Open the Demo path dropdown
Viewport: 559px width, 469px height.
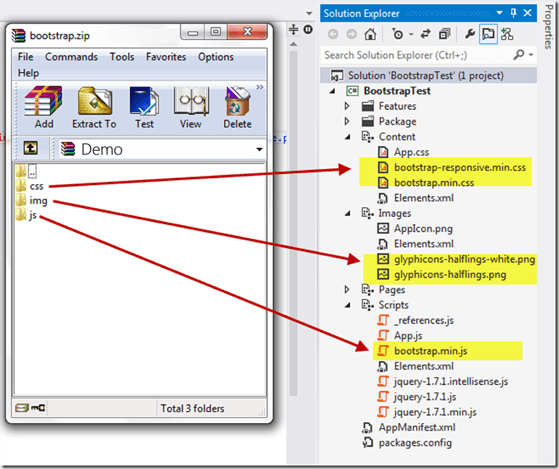click(x=259, y=149)
